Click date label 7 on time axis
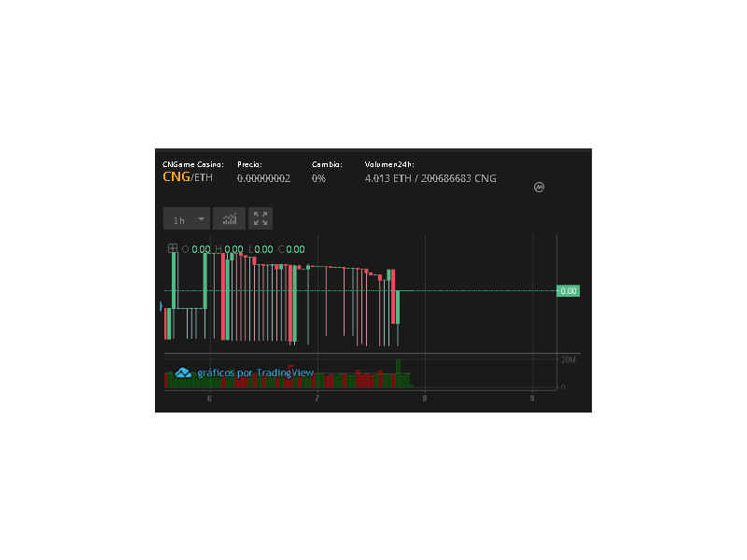Image resolution: width=747 pixels, height=560 pixels. 317,399
